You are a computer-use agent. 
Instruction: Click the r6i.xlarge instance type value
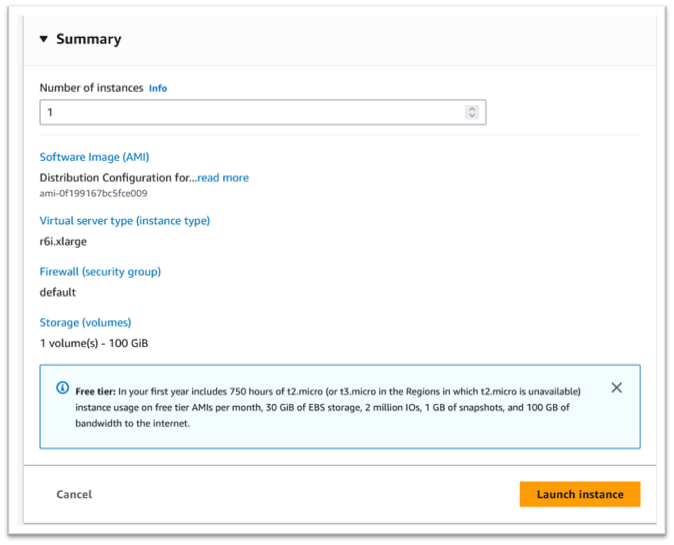coord(65,242)
